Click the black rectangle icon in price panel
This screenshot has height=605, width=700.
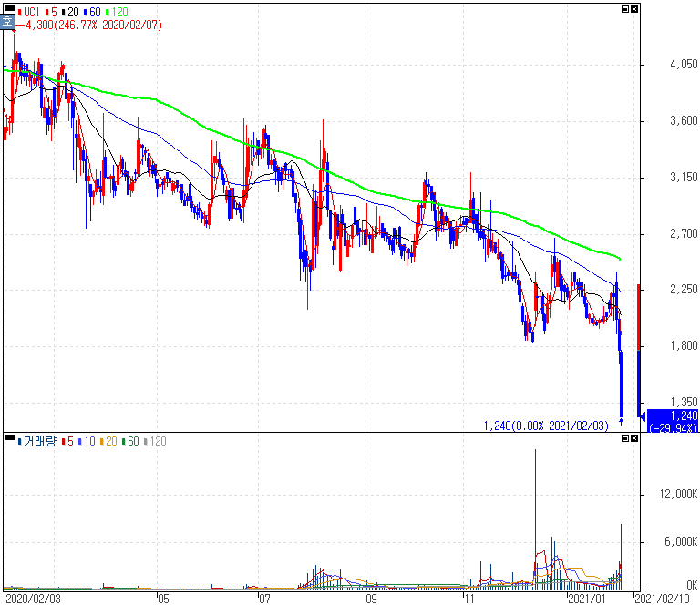(10, 8)
